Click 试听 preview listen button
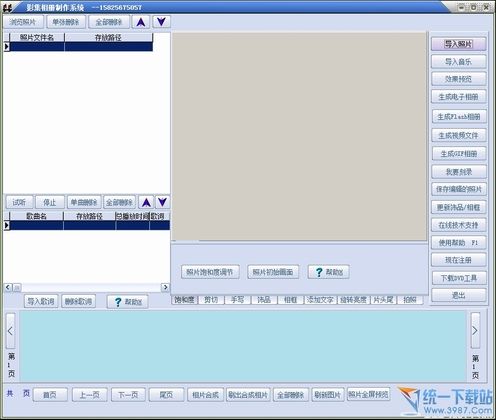Image resolution: width=496 pixels, height=420 pixels. click(19, 202)
